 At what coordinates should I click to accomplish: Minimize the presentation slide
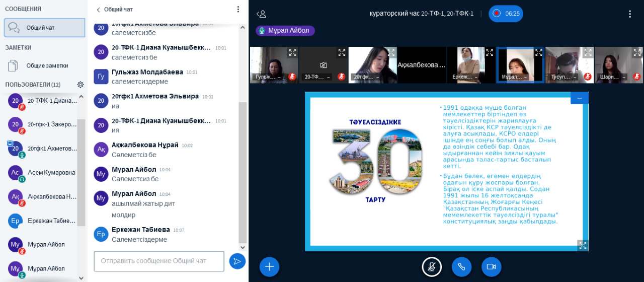coord(579,98)
